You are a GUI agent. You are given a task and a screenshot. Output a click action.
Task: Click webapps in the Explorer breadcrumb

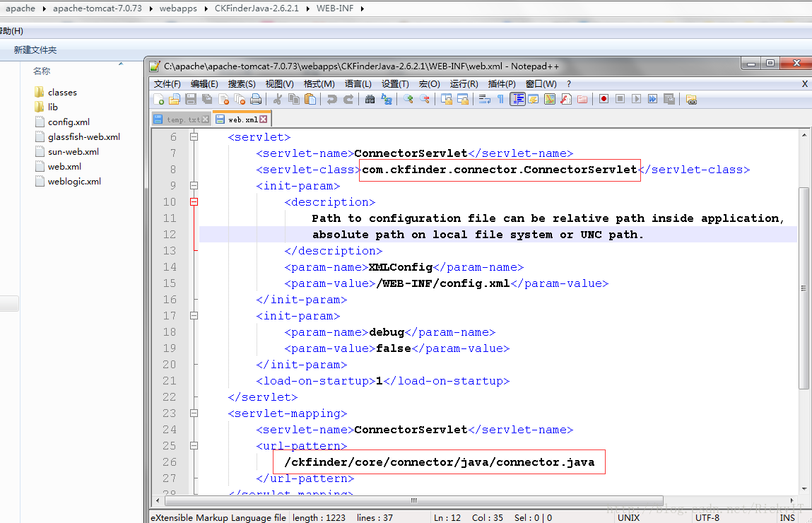pos(178,8)
